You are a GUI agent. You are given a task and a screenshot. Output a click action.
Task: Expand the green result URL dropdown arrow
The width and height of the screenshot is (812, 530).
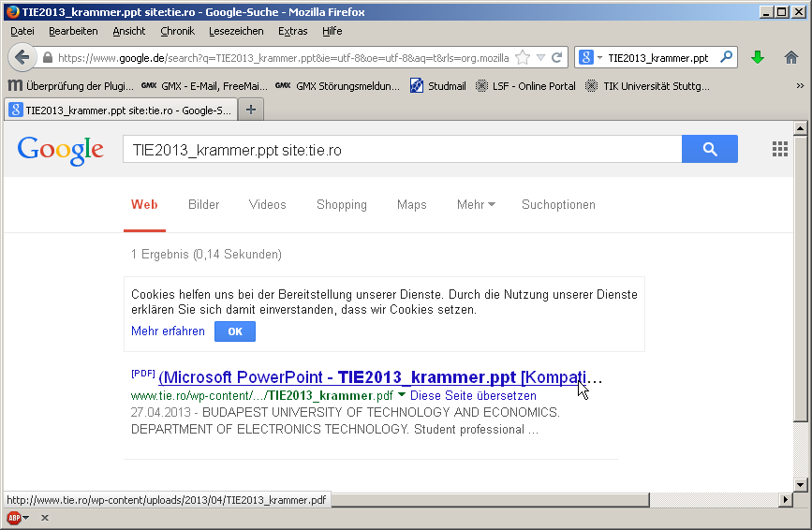point(402,395)
